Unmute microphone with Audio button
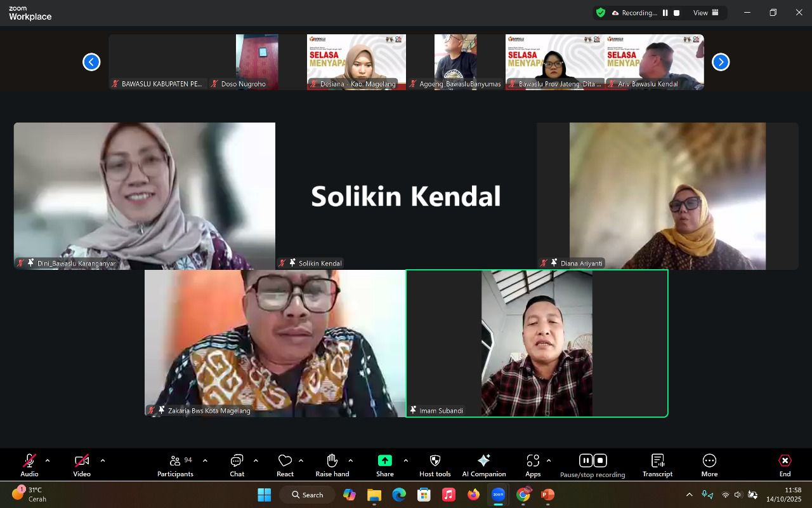 click(29, 465)
